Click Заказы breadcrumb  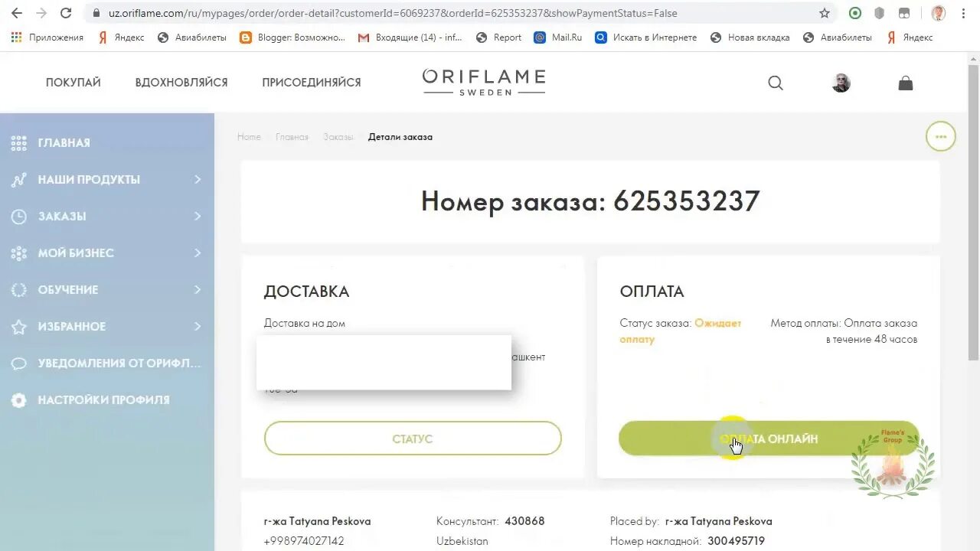pyautogui.click(x=338, y=137)
